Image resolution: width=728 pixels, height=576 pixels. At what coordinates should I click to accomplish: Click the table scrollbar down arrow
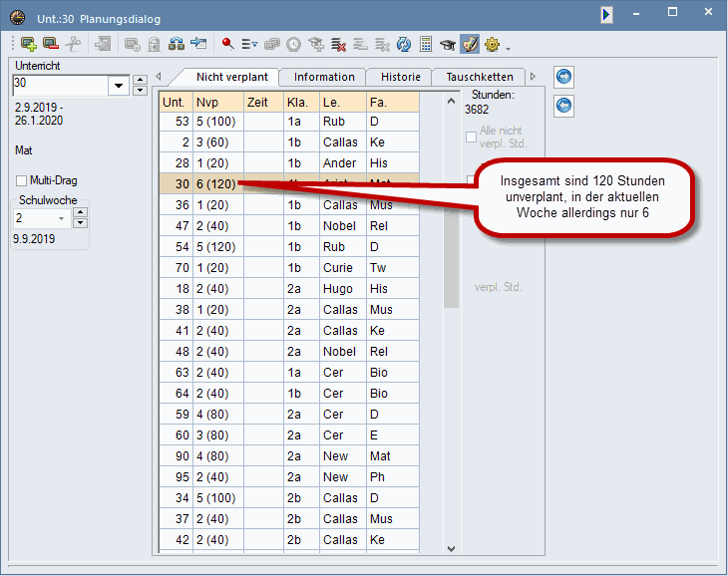[x=451, y=549]
